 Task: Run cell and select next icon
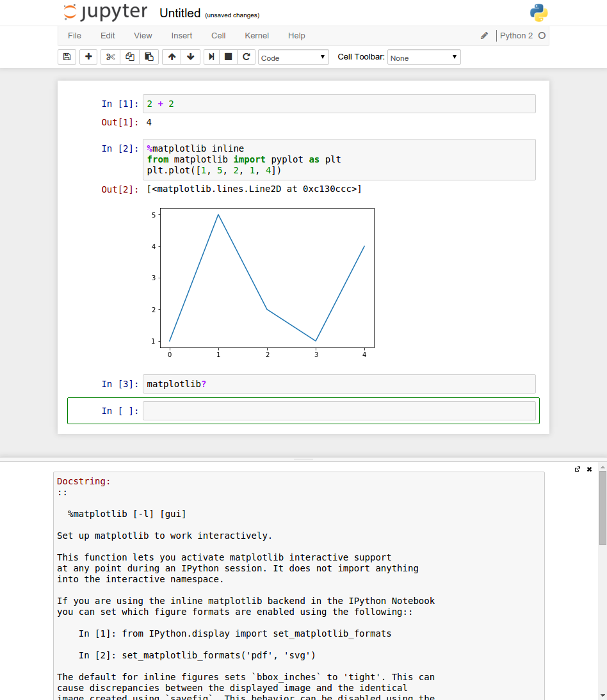click(x=212, y=57)
